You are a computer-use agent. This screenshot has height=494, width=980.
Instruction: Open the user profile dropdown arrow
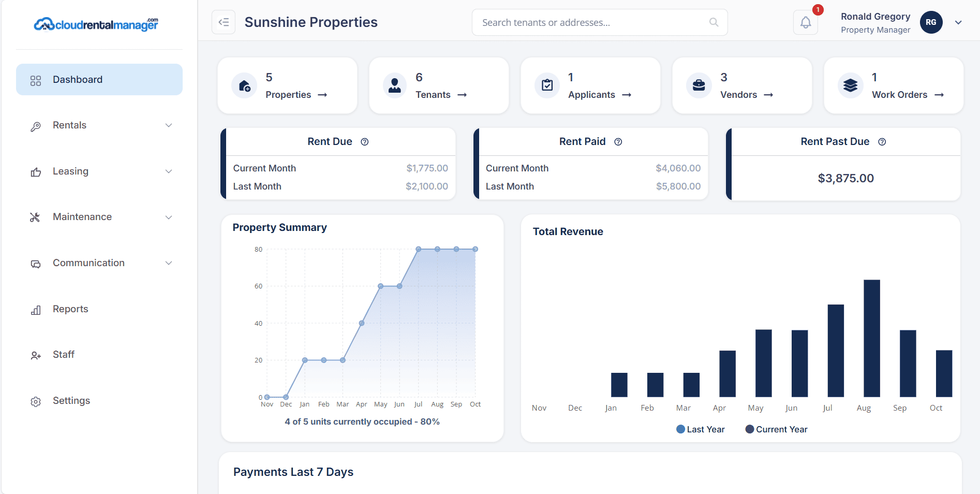pyautogui.click(x=958, y=22)
